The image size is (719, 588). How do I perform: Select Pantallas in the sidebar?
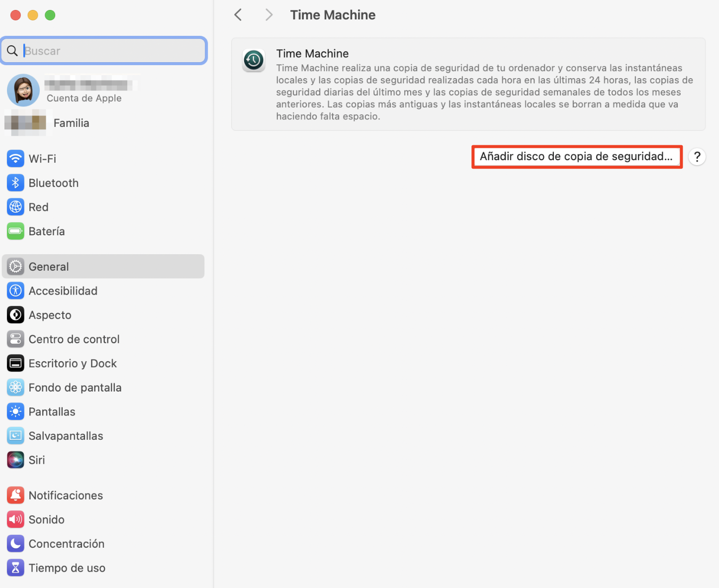(103, 411)
